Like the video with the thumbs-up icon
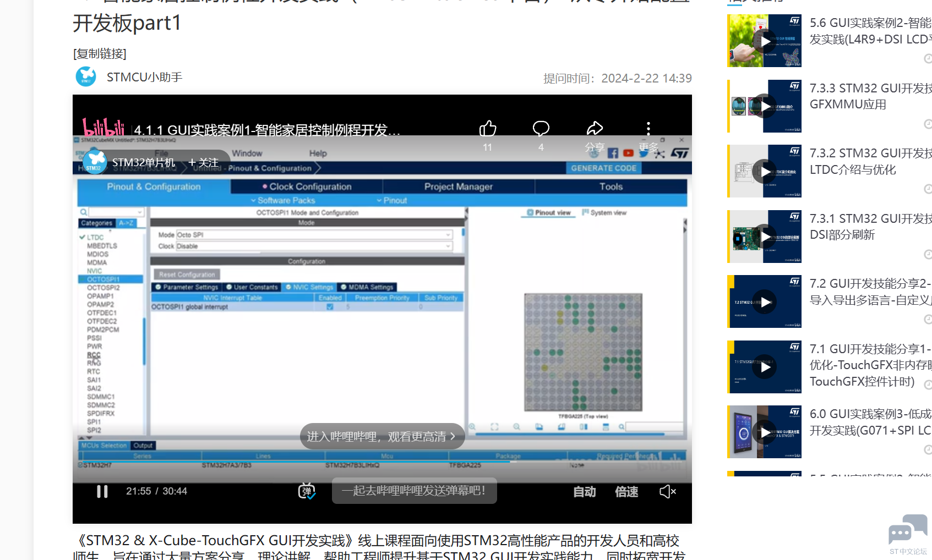 click(x=488, y=129)
